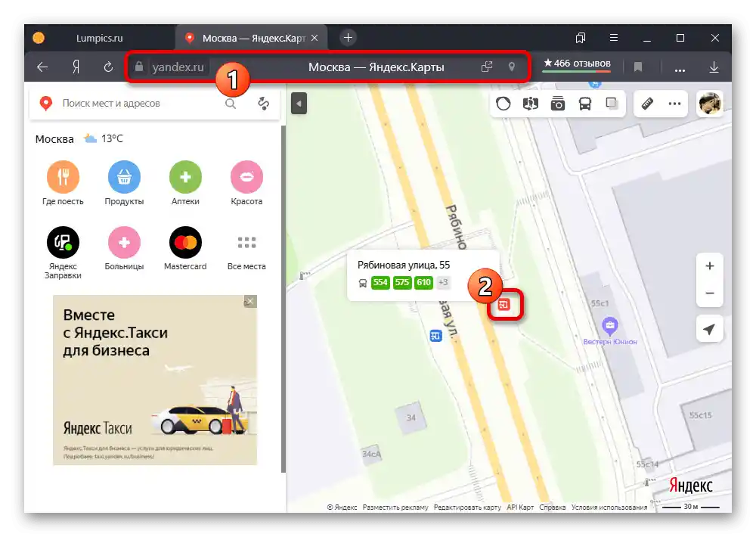Click the Рябиновая улица, 55 stop title
Image resolution: width=756 pixels, height=537 pixels.
tap(404, 265)
